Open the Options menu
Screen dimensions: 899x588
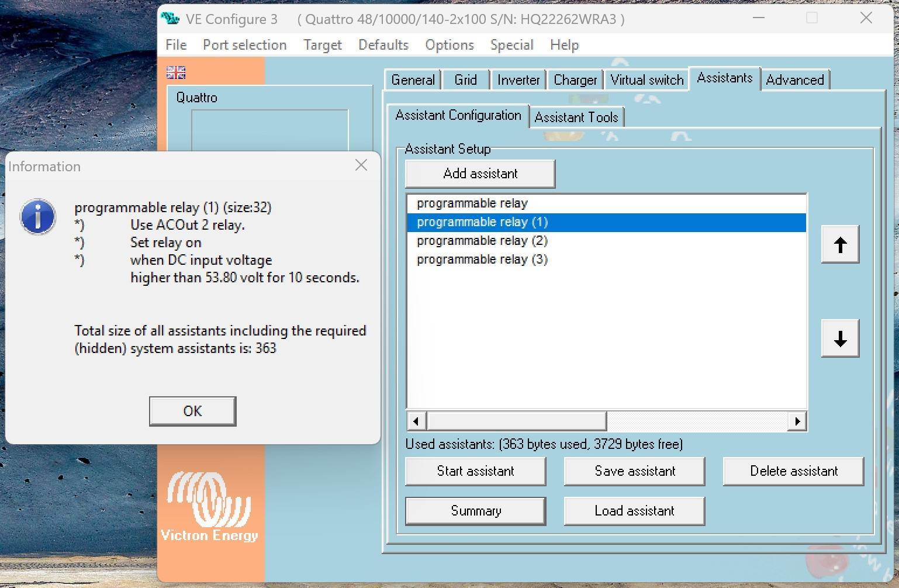[449, 45]
